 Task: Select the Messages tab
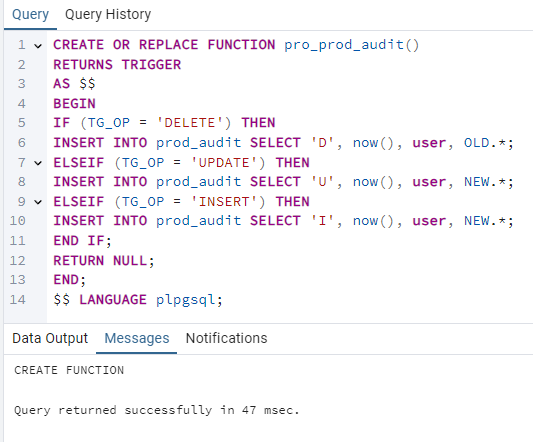[137, 338]
